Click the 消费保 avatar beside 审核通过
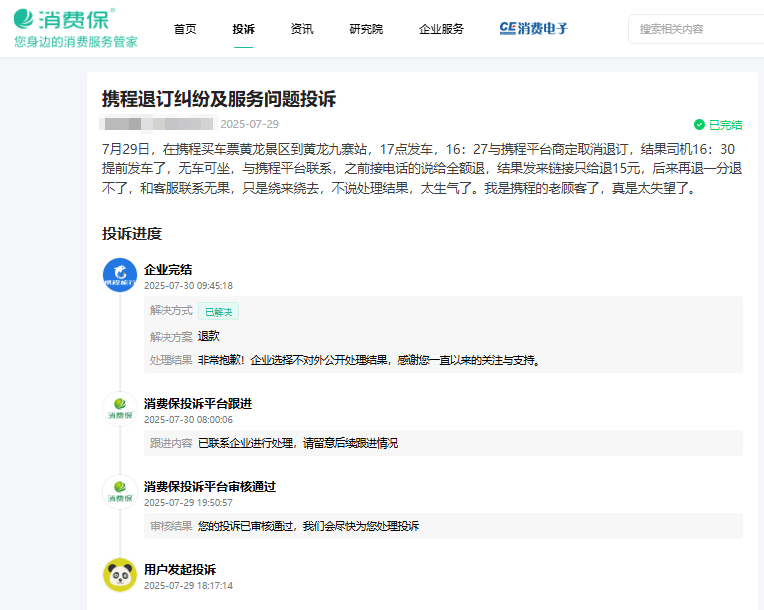This screenshot has height=610, width=764. pyautogui.click(x=120, y=492)
